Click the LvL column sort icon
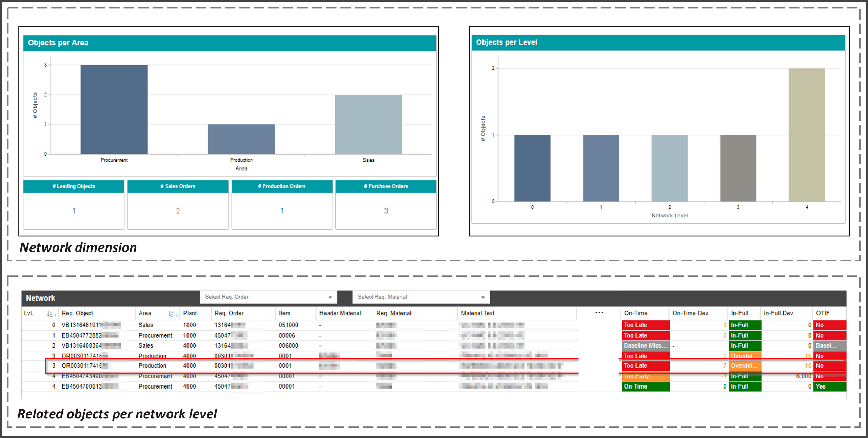This screenshot has width=868, height=438. (x=51, y=314)
